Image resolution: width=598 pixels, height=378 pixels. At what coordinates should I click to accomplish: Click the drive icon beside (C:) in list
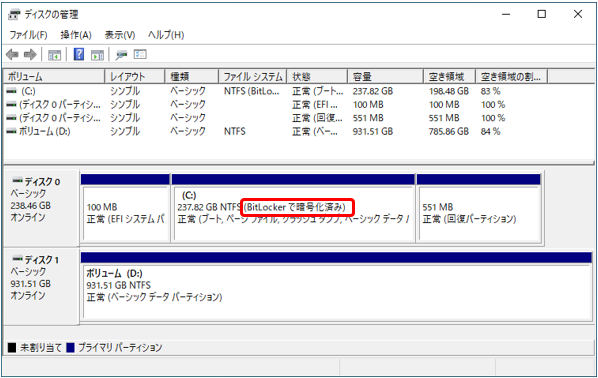point(12,91)
